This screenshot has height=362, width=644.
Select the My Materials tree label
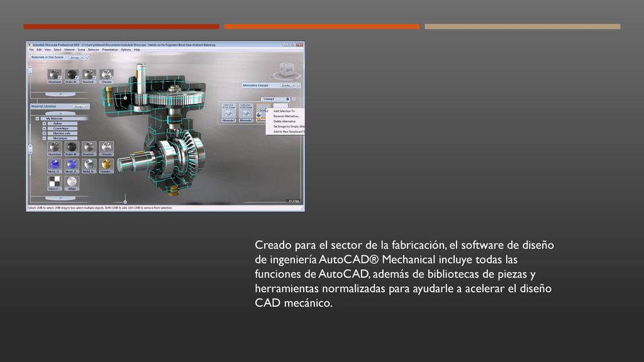[55, 119]
